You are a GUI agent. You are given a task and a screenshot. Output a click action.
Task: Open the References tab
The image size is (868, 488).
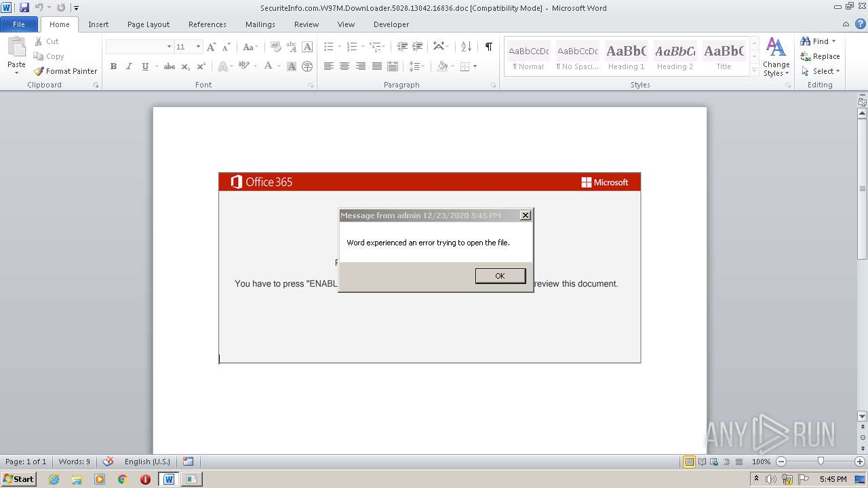click(x=208, y=24)
